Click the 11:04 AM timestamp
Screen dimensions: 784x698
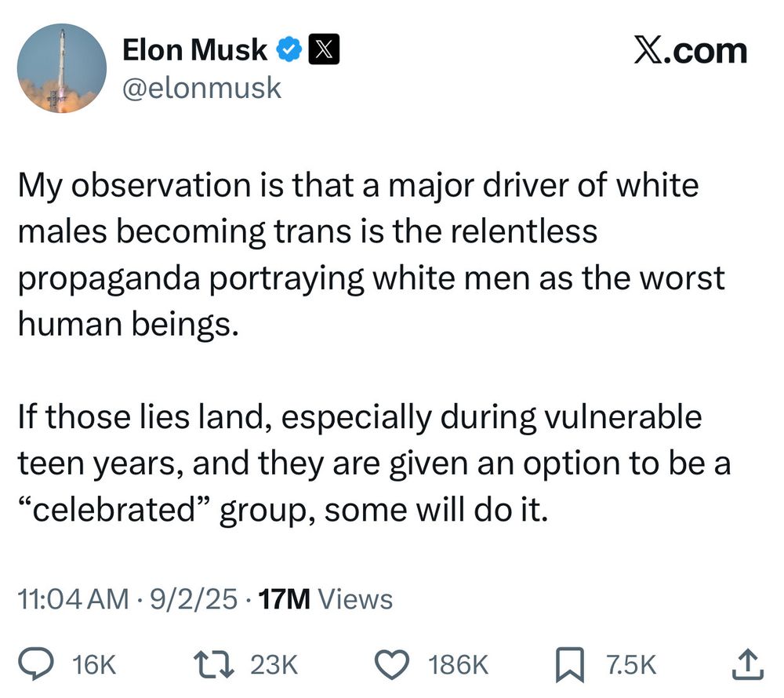coord(74,599)
